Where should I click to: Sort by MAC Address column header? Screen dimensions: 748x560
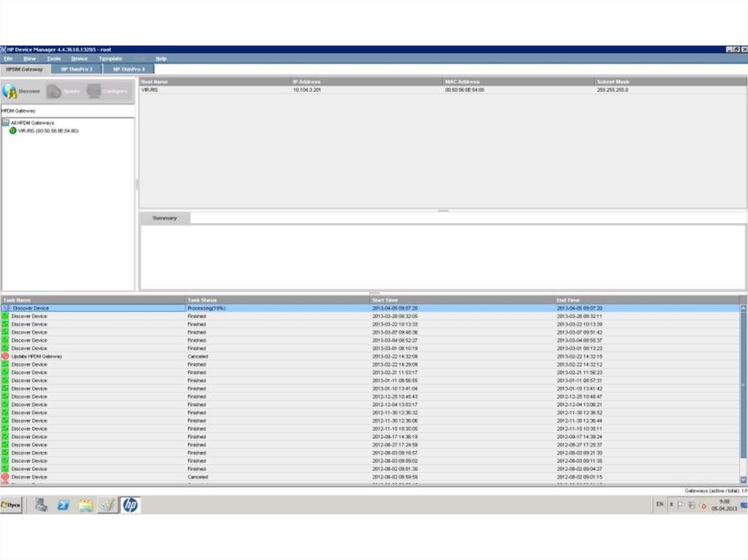(x=519, y=82)
